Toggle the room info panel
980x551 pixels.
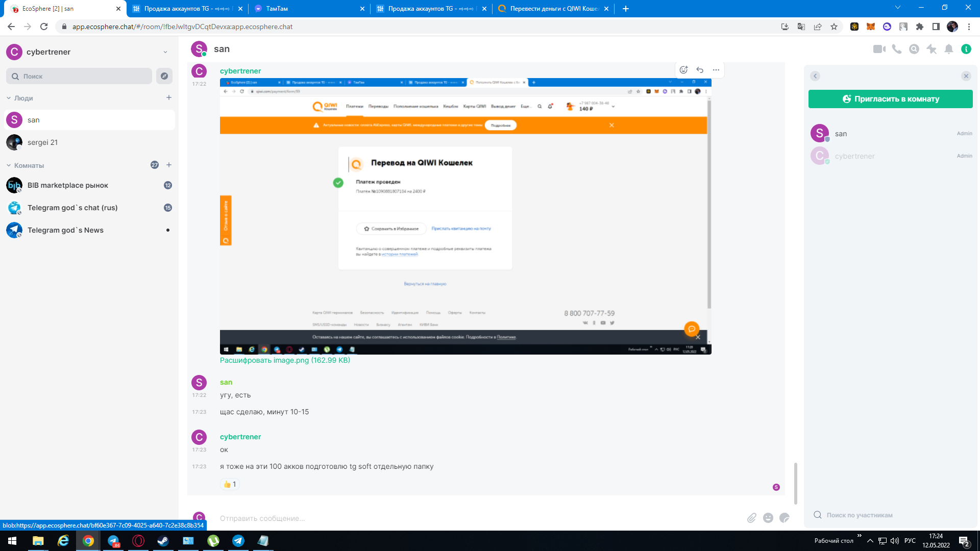click(x=966, y=49)
